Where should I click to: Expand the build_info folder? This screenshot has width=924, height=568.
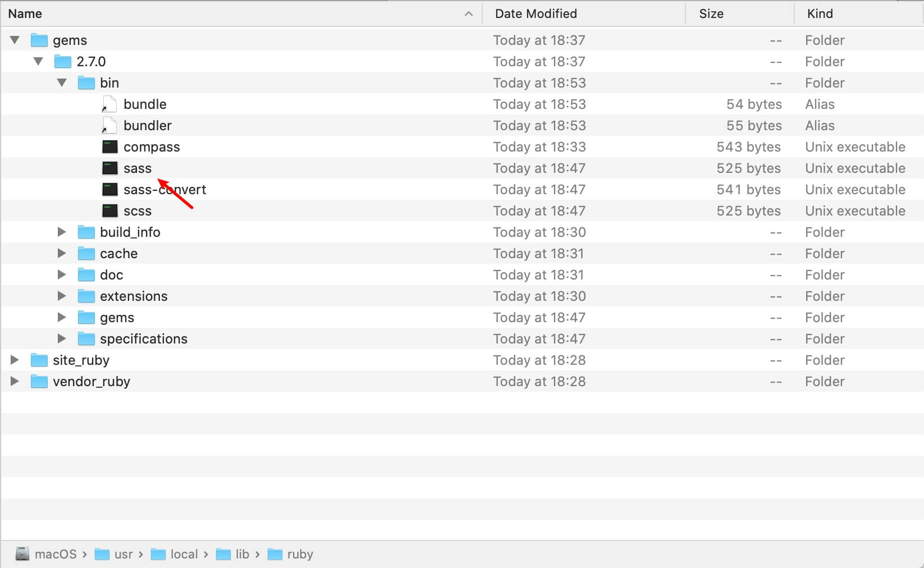pyautogui.click(x=62, y=232)
